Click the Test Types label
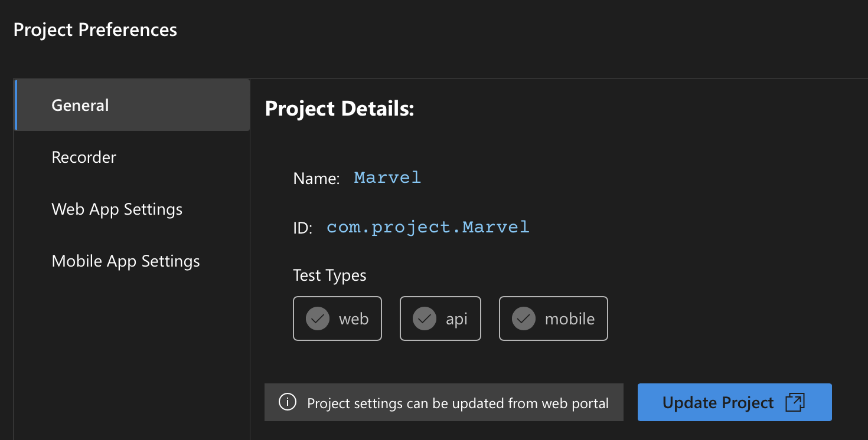This screenshot has height=440, width=868. click(329, 275)
